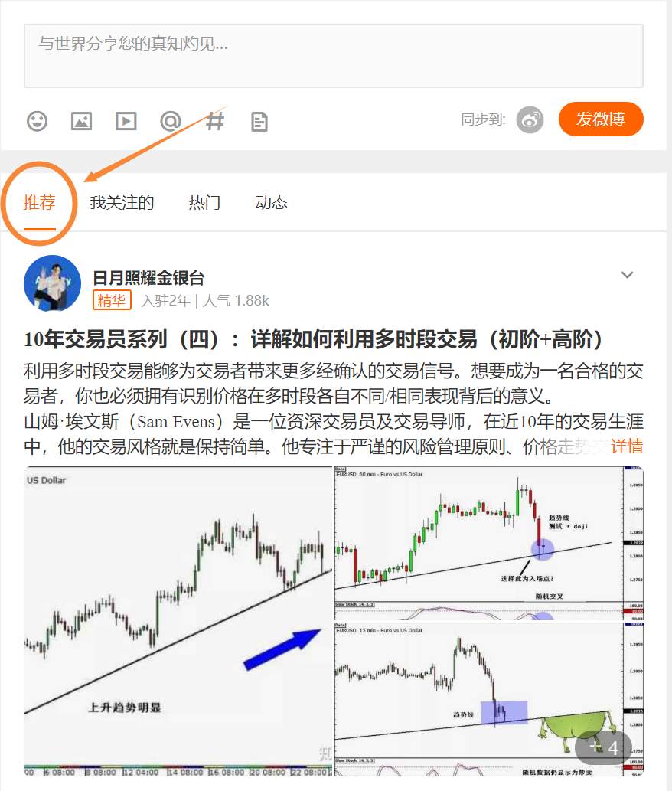Open the emoji picker icon

click(37, 121)
